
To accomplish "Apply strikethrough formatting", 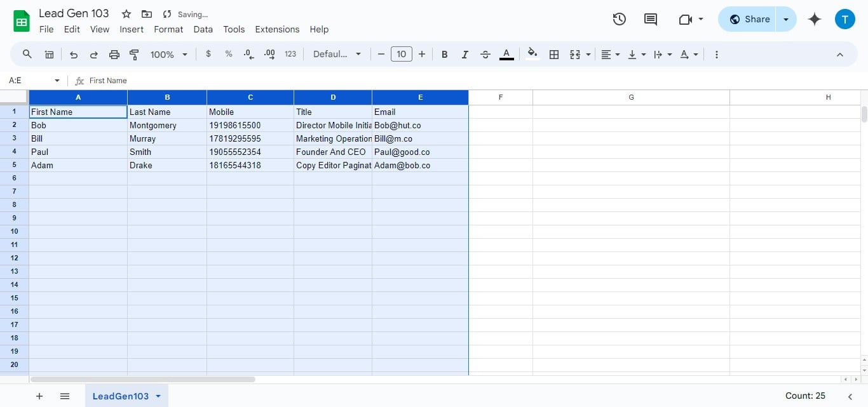I will point(485,54).
